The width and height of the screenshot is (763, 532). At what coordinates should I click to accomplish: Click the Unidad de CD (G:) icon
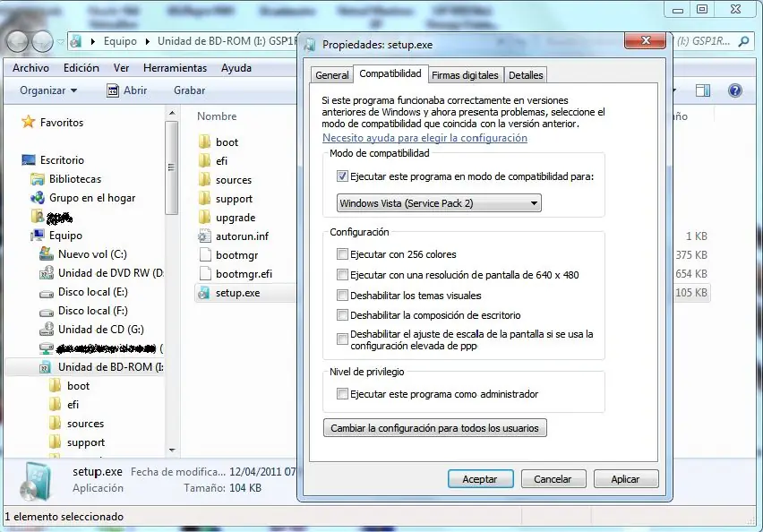47,329
